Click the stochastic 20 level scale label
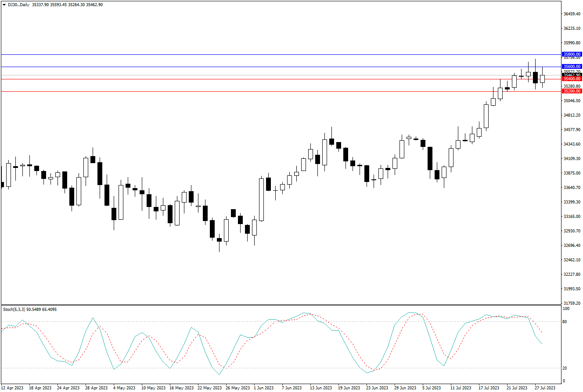Image resolution: width=583 pixels, height=392 pixels. [565, 368]
